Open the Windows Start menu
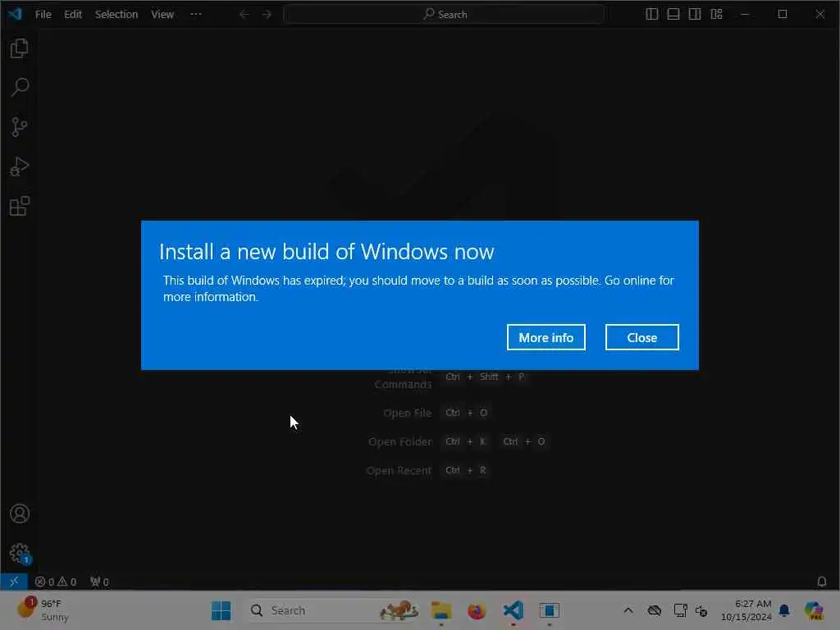 [221, 610]
